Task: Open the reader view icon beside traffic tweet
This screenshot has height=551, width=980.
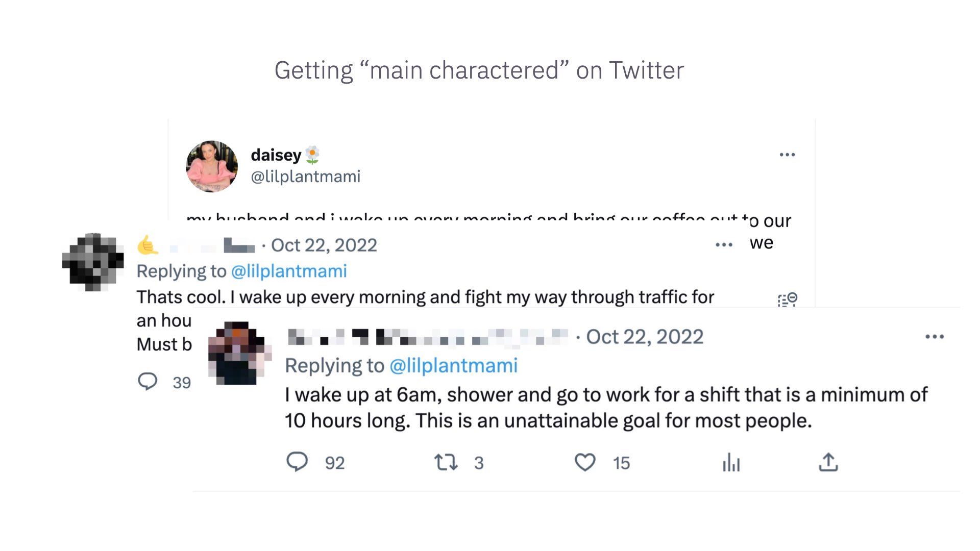Action: [788, 299]
